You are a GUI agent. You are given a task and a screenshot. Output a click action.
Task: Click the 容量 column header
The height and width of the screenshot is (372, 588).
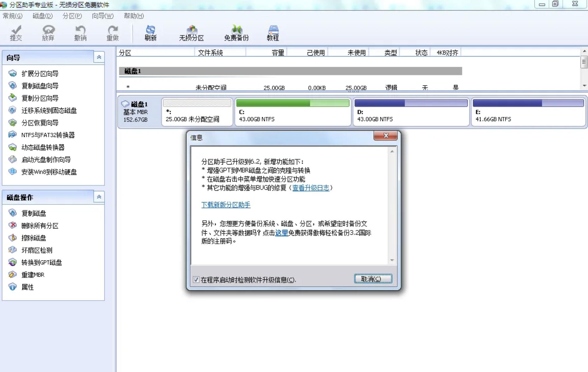[x=266, y=52]
